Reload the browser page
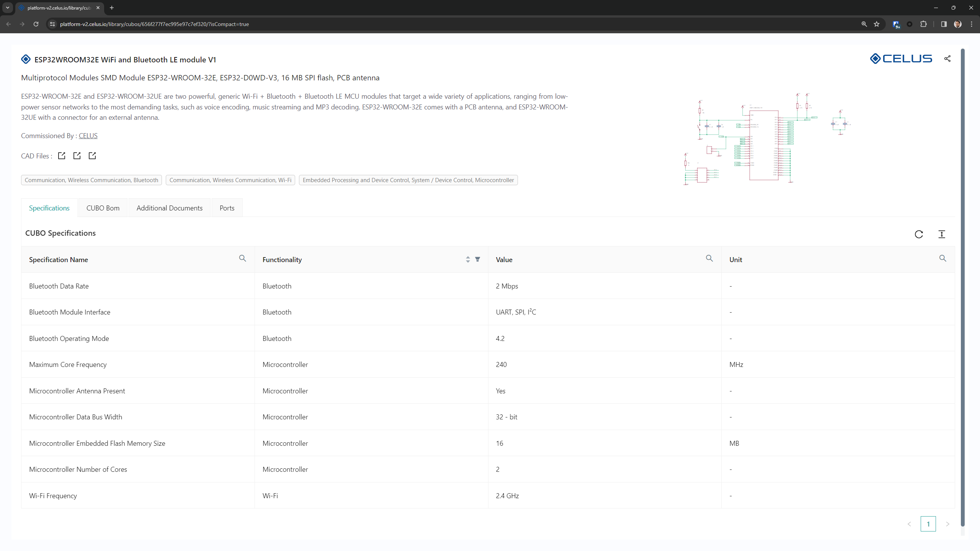 (36, 24)
